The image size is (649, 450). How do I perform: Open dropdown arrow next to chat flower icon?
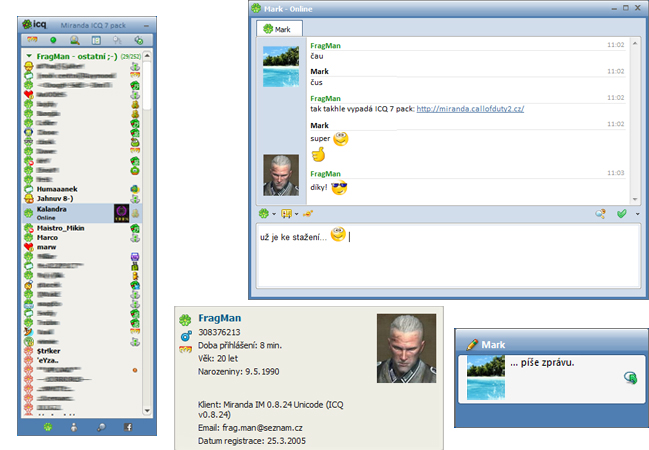coord(274,214)
